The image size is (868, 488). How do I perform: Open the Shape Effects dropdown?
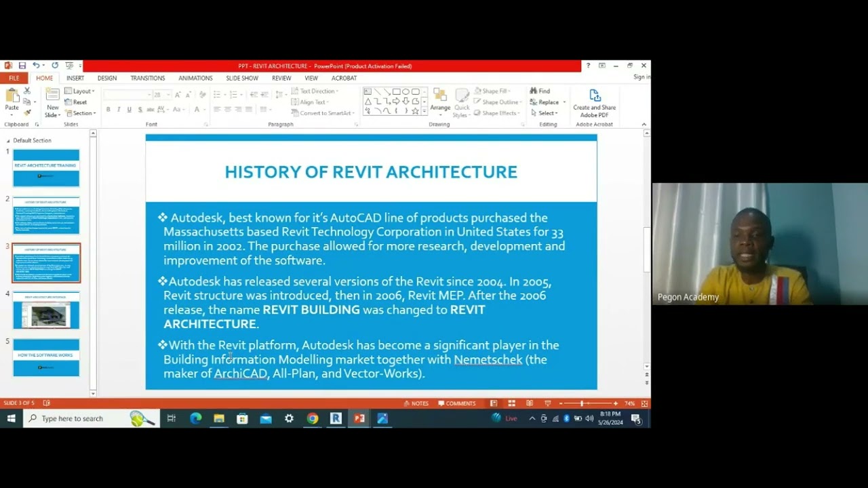497,113
